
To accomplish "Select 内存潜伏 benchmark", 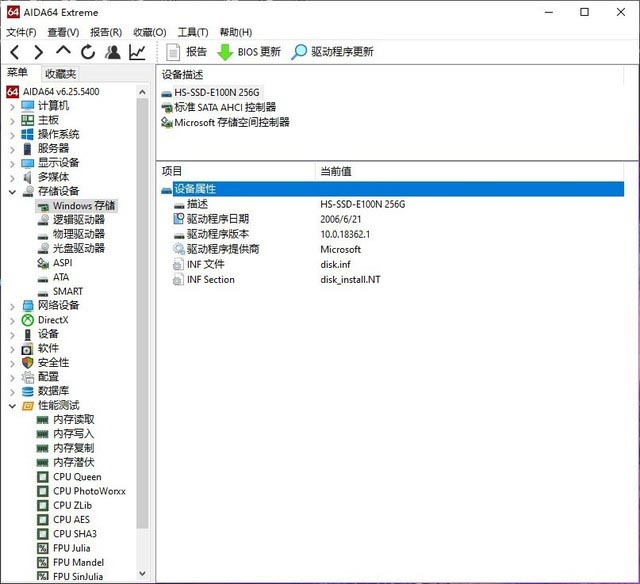I will coord(66,462).
